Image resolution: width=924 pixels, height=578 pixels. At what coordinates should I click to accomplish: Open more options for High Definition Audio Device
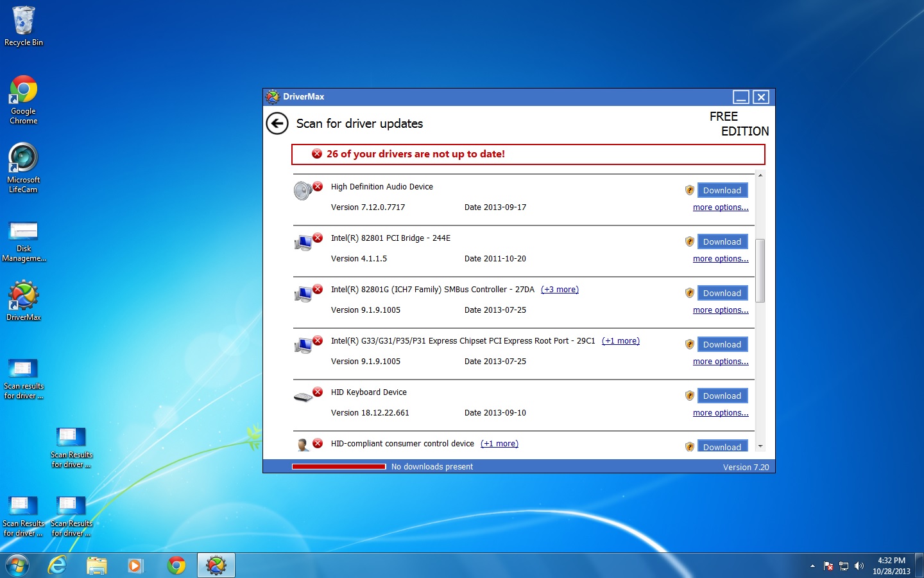pyautogui.click(x=721, y=207)
